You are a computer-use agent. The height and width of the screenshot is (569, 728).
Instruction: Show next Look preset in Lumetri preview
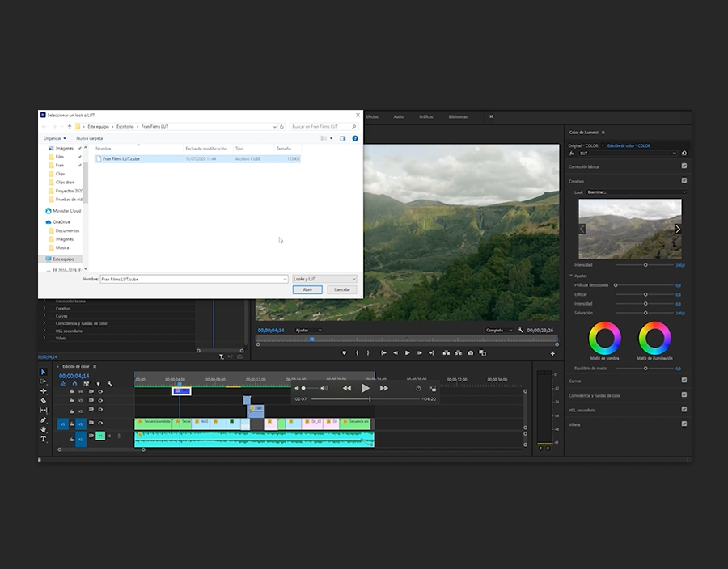pyautogui.click(x=677, y=229)
